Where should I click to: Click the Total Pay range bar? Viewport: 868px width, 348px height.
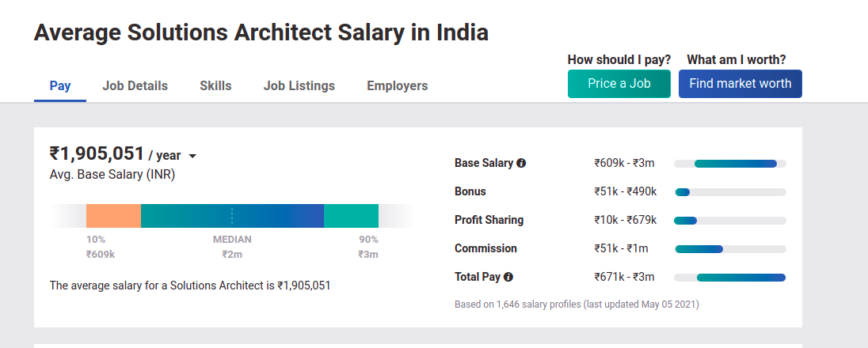[740, 278]
